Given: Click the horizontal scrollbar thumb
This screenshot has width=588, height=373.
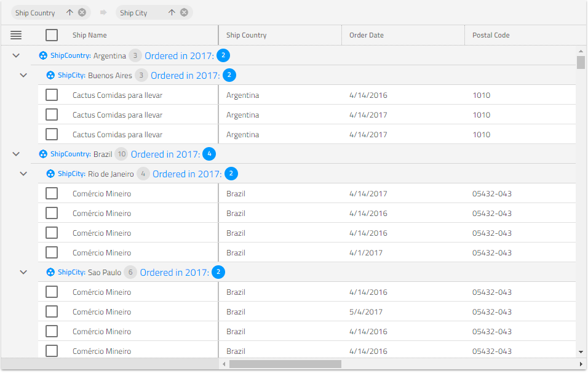Looking at the screenshot, I should pos(285,364).
